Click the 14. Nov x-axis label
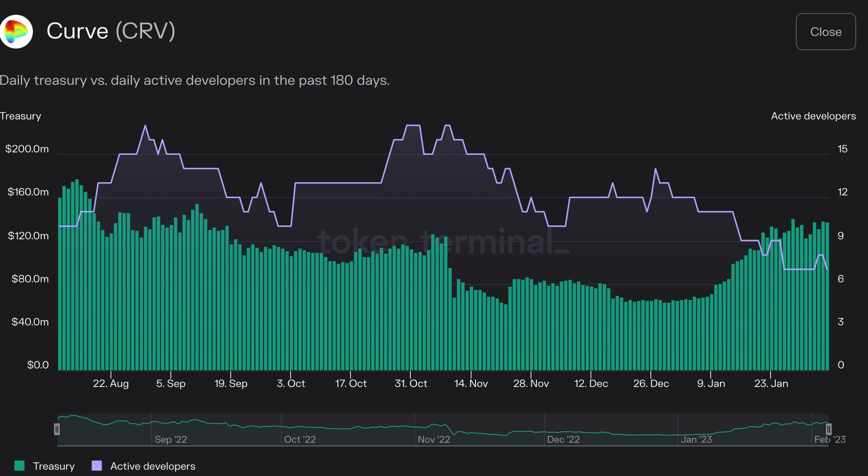868x476 pixels. point(471,384)
